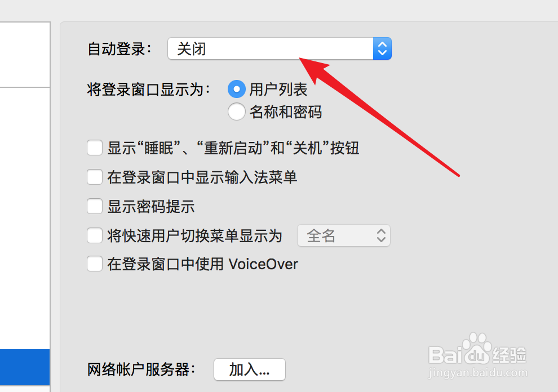Enable 将快速用户切换菜单显示为 checkbox
The height and width of the screenshot is (392, 558).
[x=95, y=235]
